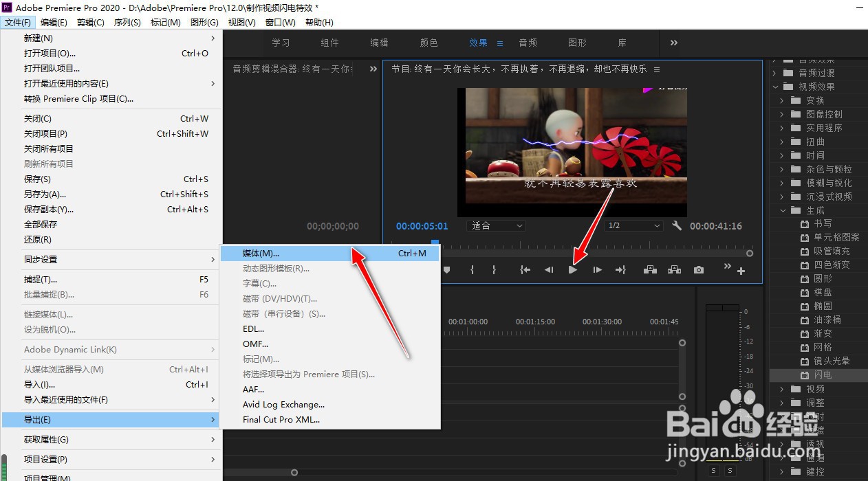Select the 棋盘 effect
The width and height of the screenshot is (868, 481).
[823, 293]
